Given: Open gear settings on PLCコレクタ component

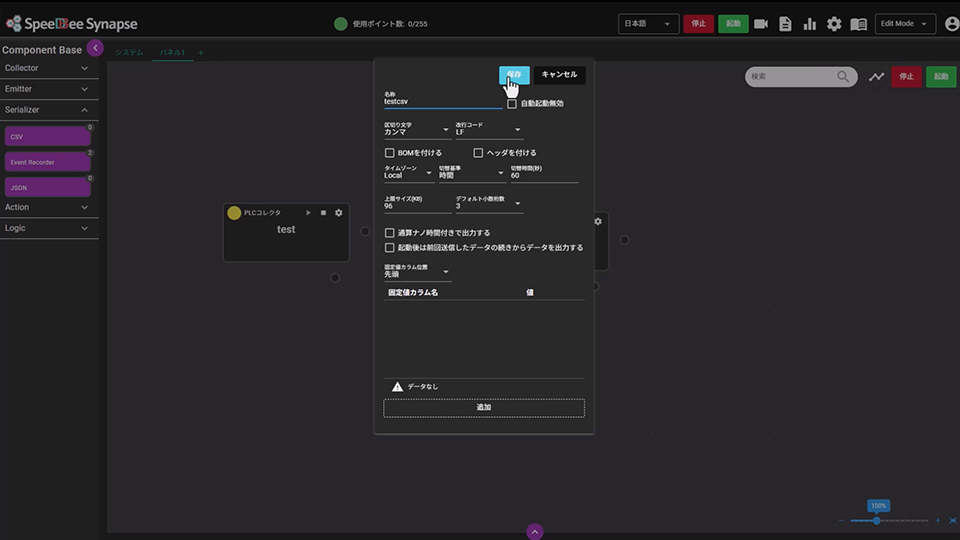Looking at the screenshot, I should (x=338, y=213).
